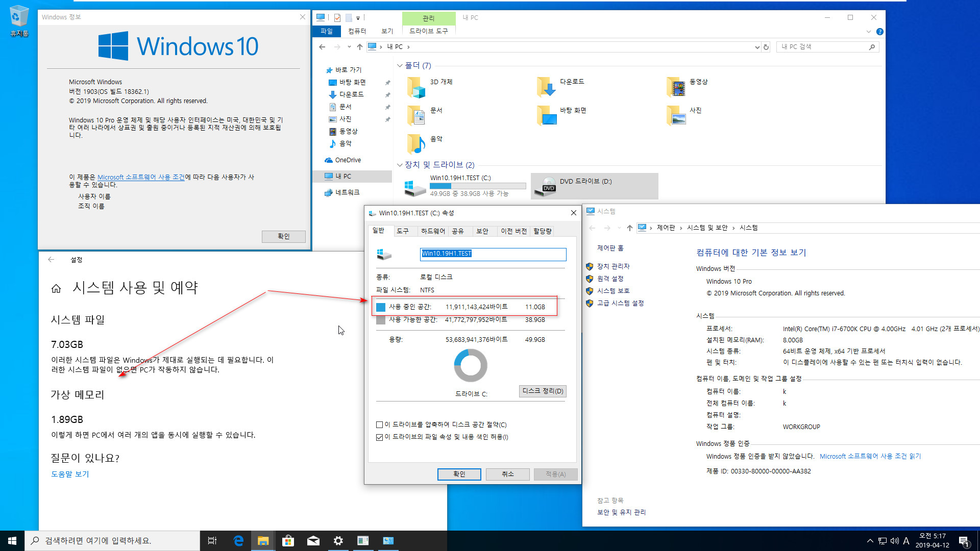The image size is (980, 551).
Task: Click the volume icon in the system tray
Action: 895,541
